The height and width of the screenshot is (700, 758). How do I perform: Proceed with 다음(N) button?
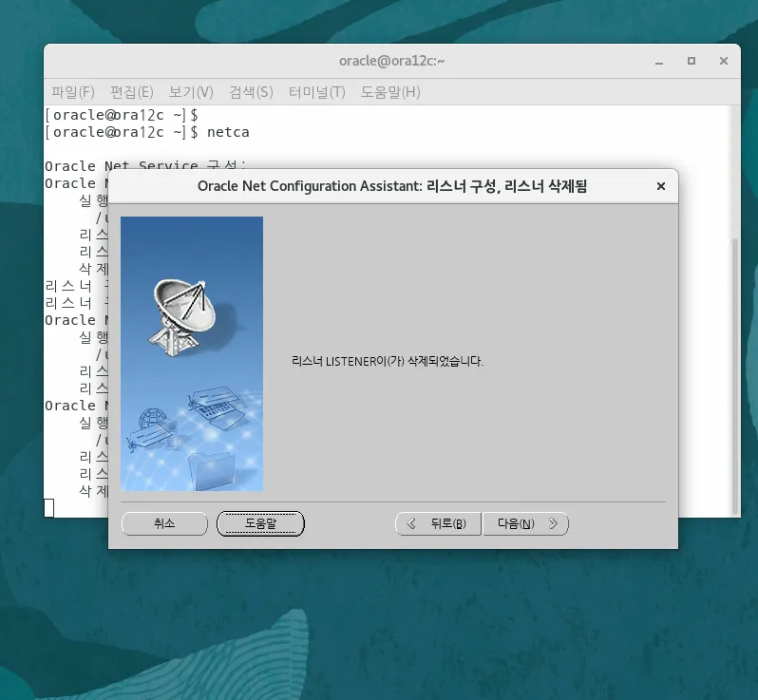(525, 523)
